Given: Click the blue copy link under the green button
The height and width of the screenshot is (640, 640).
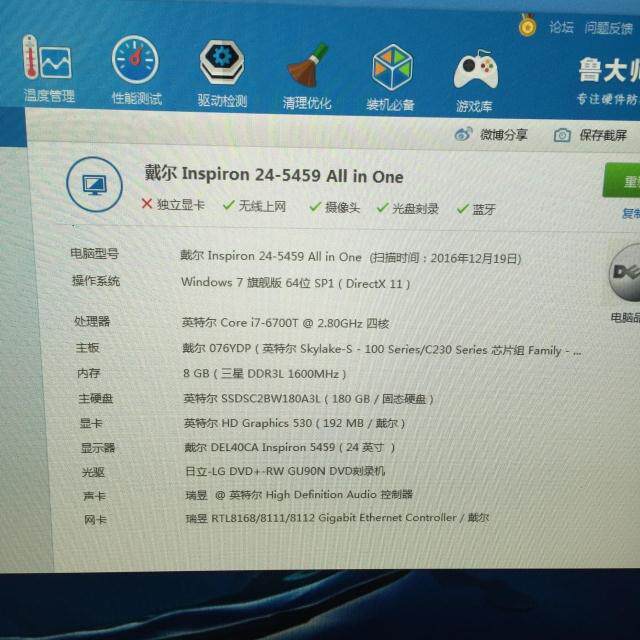Looking at the screenshot, I should point(631,213).
